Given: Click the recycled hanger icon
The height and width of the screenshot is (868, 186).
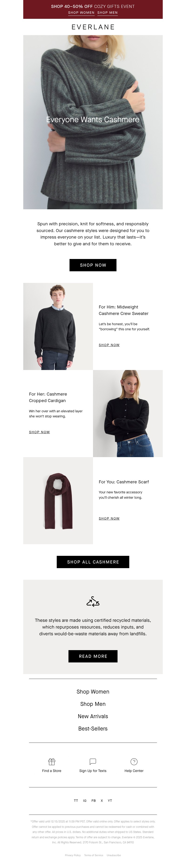Looking at the screenshot, I should 93,601.
